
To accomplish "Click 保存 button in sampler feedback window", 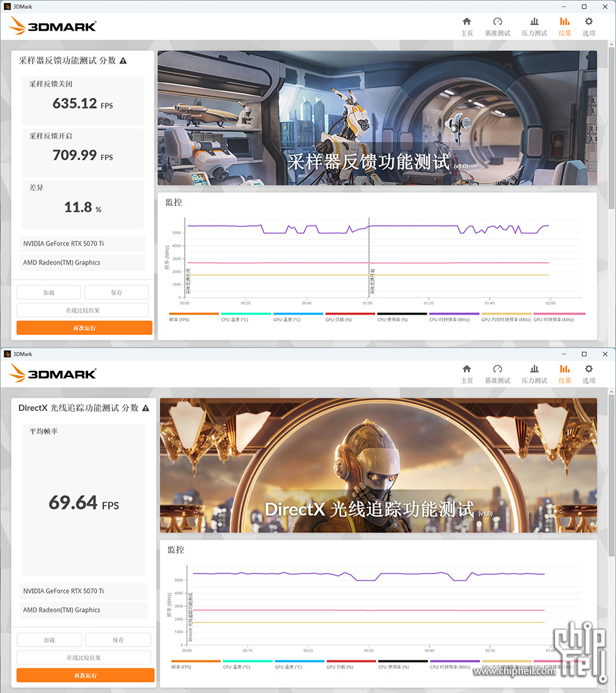I will tap(116, 292).
